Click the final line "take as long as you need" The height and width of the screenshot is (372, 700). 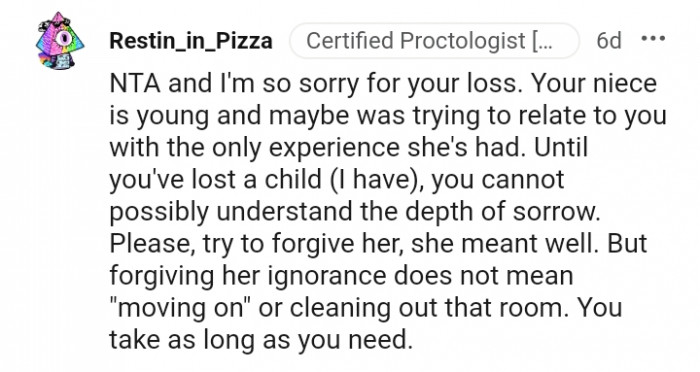coord(261,340)
